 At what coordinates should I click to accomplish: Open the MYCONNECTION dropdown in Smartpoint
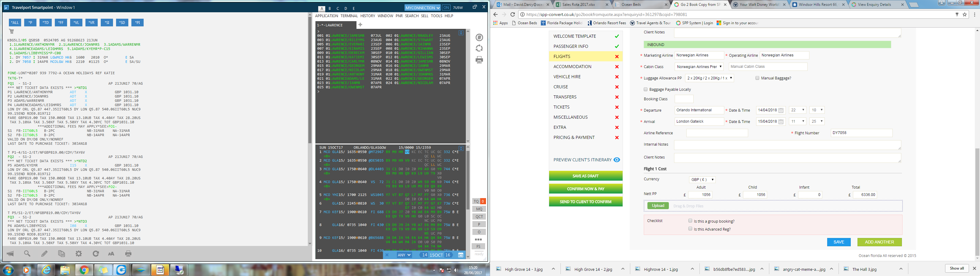tap(422, 8)
